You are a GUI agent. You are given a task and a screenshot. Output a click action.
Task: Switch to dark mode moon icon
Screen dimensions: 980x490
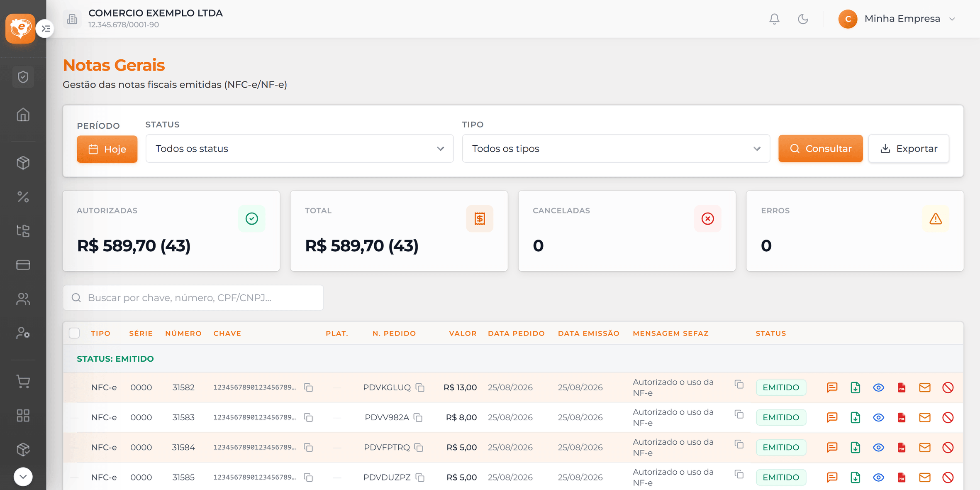(x=803, y=19)
